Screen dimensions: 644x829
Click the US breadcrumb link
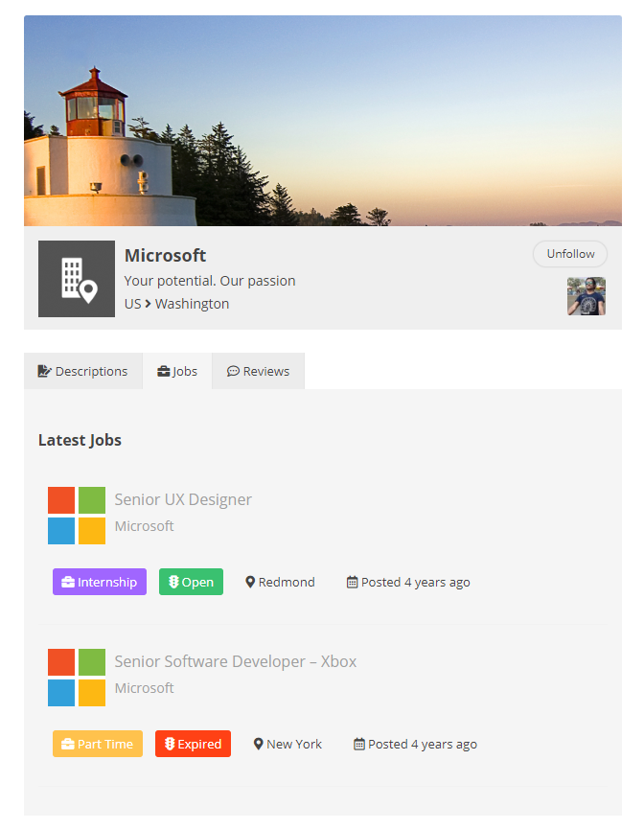pos(132,304)
